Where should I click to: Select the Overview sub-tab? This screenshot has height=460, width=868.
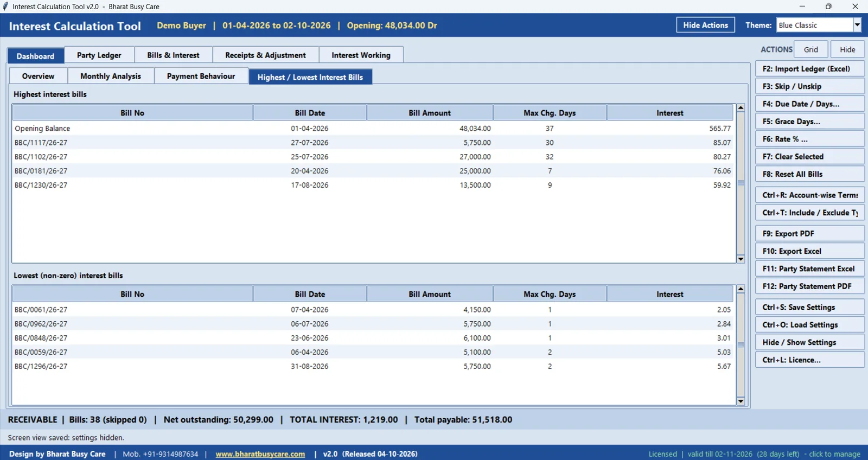click(x=38, y=76)
